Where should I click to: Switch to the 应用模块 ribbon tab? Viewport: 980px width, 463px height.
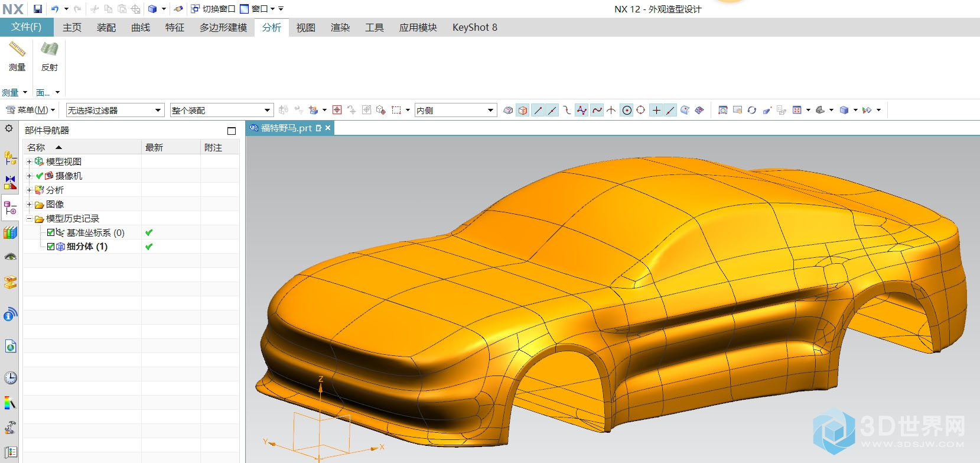click(x=418, y=27)
